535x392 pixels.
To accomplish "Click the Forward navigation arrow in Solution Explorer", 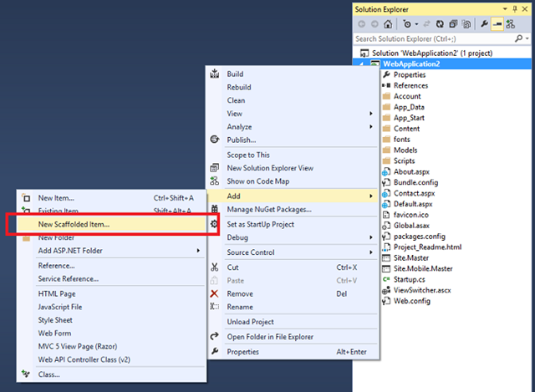I will click(x=374, y=24).
